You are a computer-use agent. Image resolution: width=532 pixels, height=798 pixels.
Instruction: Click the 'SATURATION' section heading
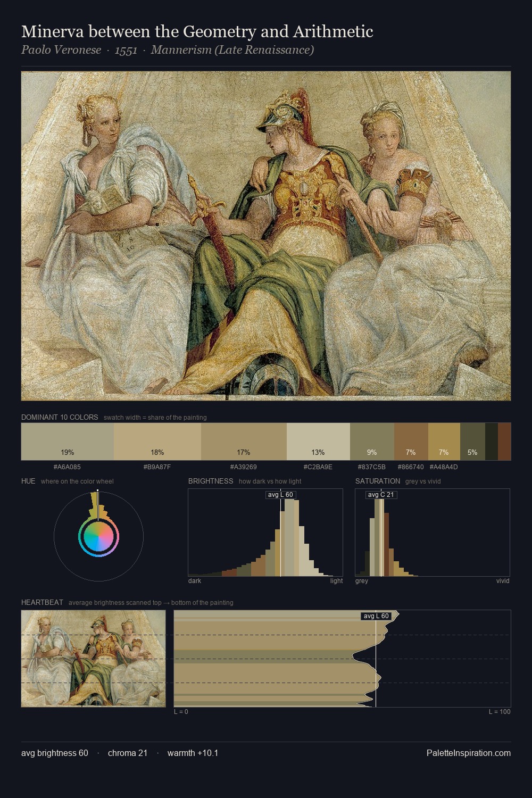pos(378,481)
